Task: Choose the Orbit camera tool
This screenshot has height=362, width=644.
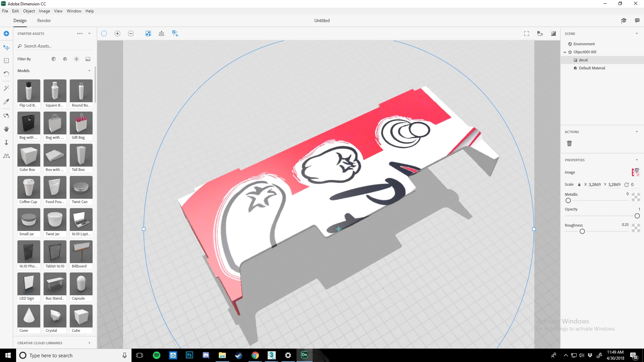Action: click(6, 116)
